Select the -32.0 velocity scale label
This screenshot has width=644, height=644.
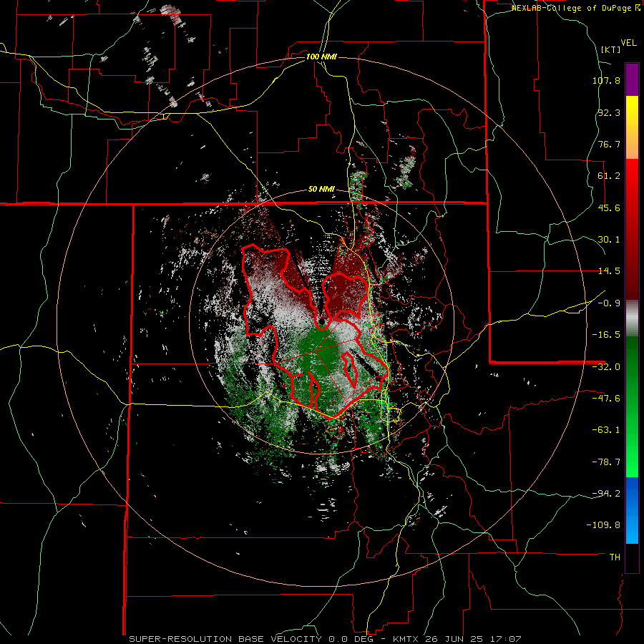click(606, 367)
